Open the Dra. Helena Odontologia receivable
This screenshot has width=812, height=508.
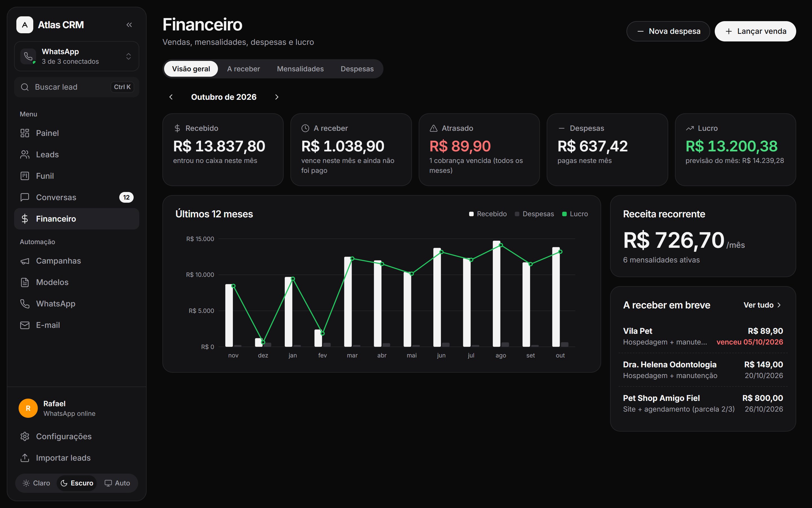click(703, 370)
